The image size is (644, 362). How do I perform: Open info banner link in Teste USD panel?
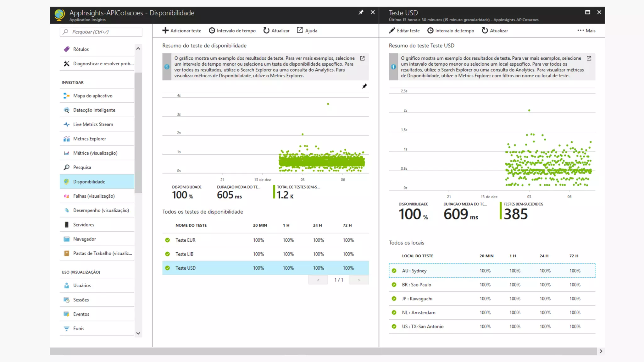pyautogui.click(x=589, y=58)
